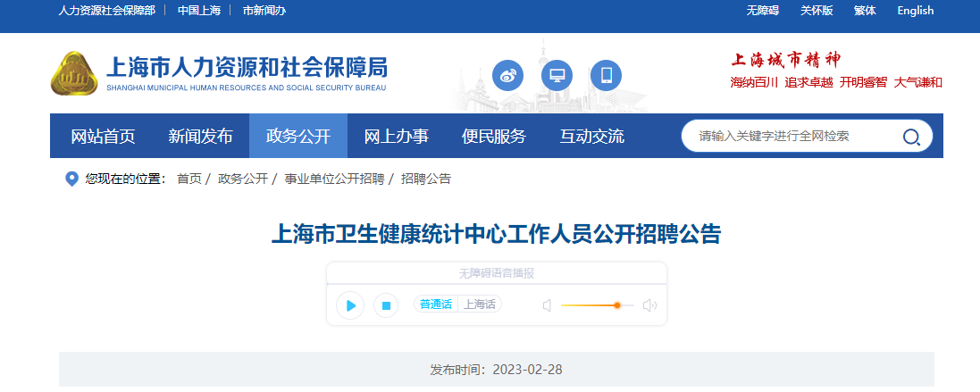Go to 招聘公告 breadcrumb
Screen dimensions: 980x392
pos(425,179)
